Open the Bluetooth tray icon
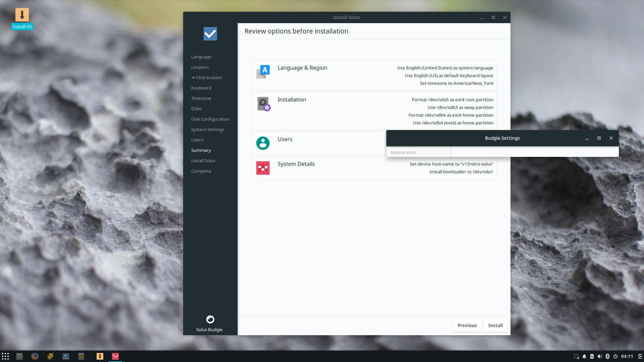This screenshot has height=362, width=644. (607, 356)
